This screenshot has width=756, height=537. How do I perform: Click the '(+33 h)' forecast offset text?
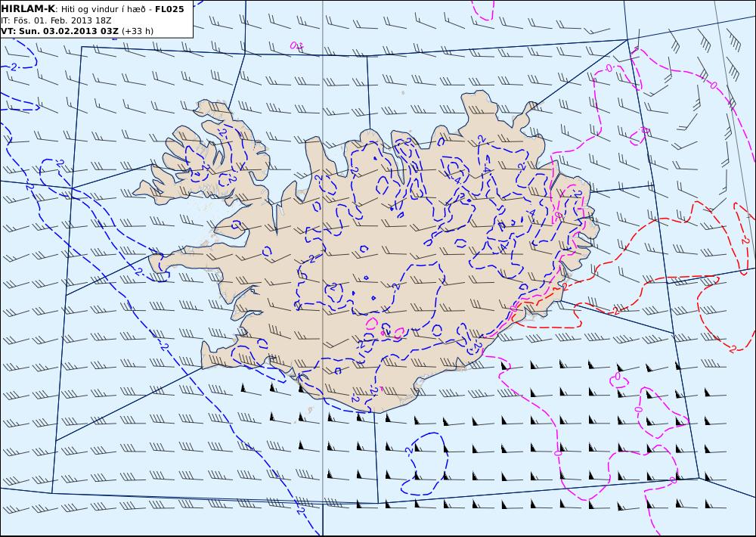pyautogui.click(x=138, y=31)
